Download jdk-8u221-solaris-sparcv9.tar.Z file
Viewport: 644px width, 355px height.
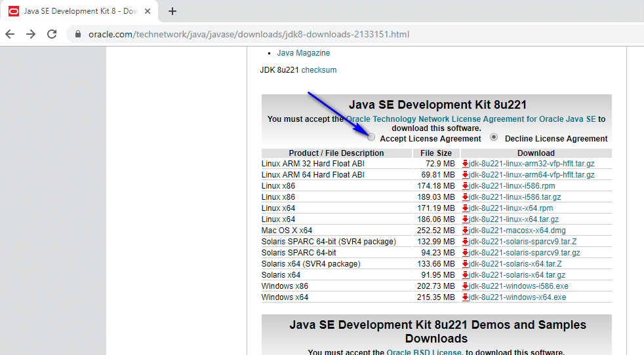click(x=523, y=242)
